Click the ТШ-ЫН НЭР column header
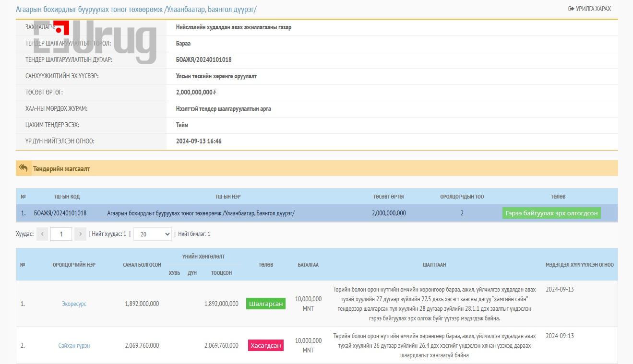Image resolution: width=633 pixels, height=364 pixels. 227,197
